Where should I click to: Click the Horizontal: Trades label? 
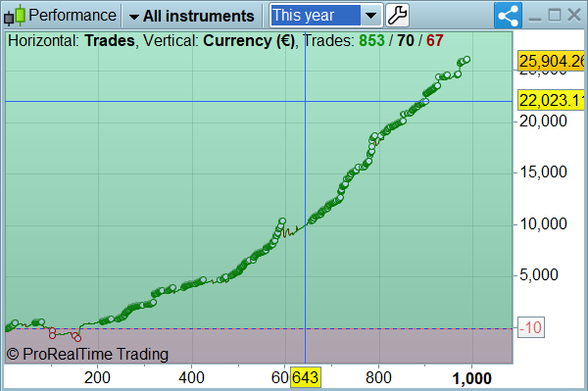(72, 40)
